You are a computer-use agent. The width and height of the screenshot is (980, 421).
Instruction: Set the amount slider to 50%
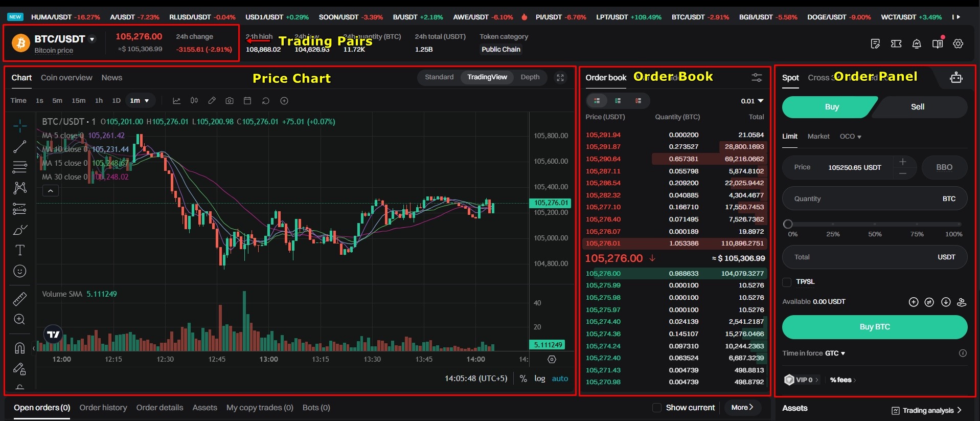click(x=875, y=224)
